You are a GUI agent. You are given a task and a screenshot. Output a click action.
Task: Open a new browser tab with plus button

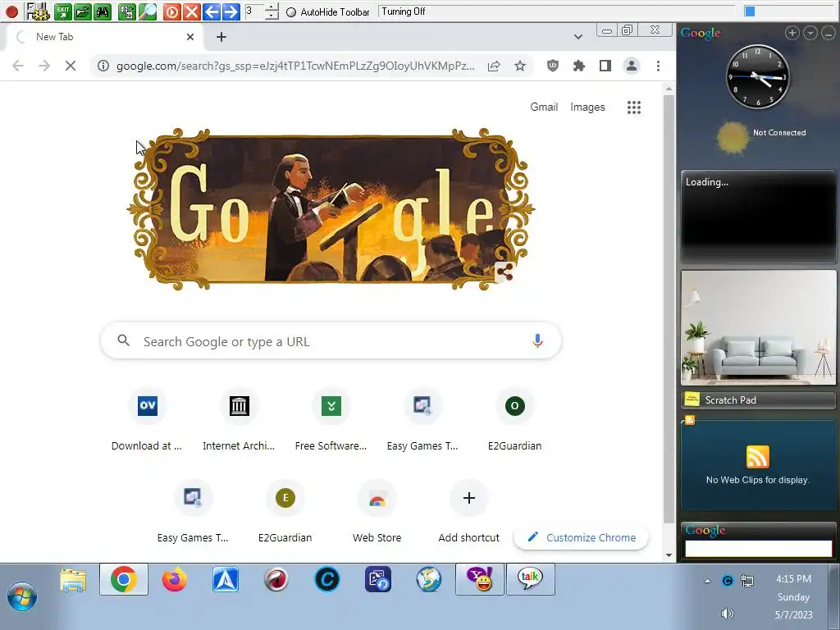point(221,37)
